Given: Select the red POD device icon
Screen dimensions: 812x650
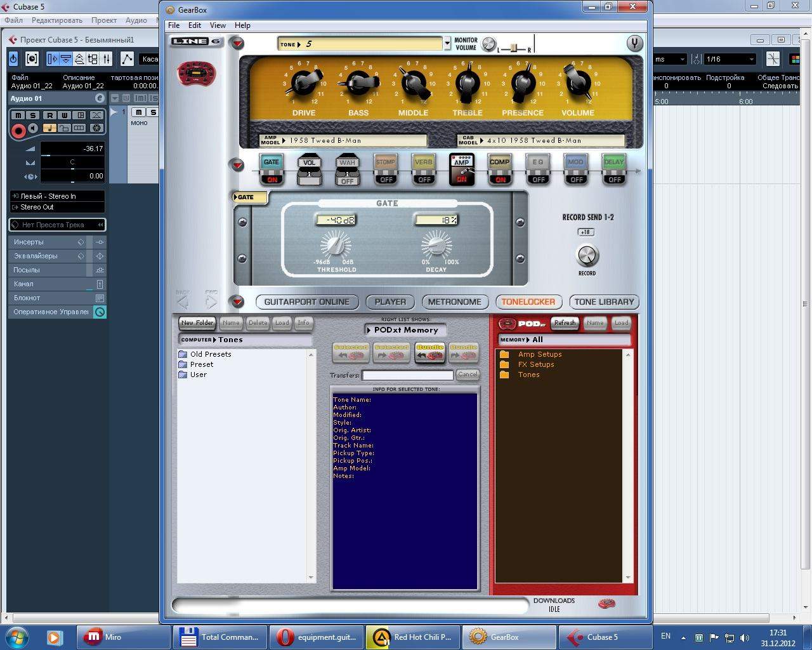Looking at the screenshot, I should (x=196, y=74).
